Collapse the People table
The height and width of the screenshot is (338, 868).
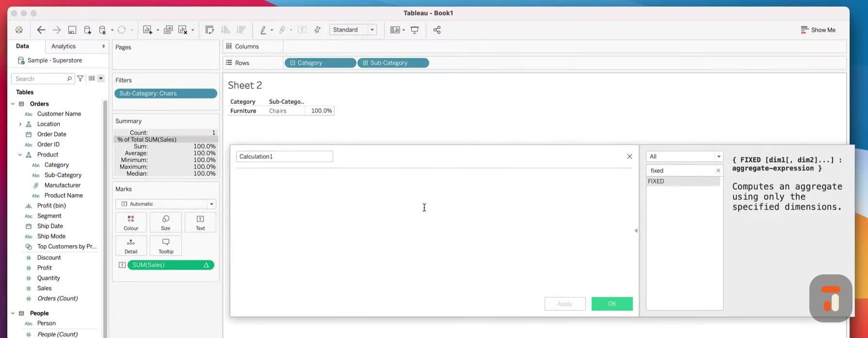click(x=13, y=313)
